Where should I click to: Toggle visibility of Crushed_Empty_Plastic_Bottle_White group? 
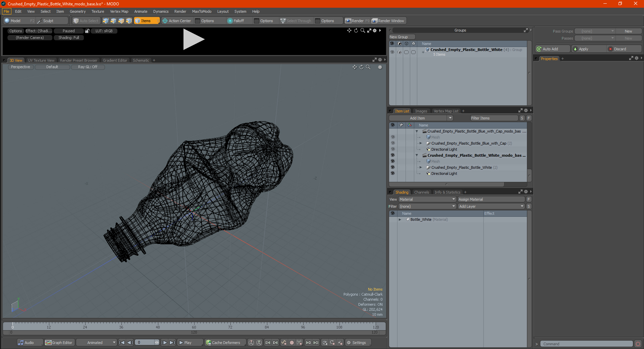(392, 52)
